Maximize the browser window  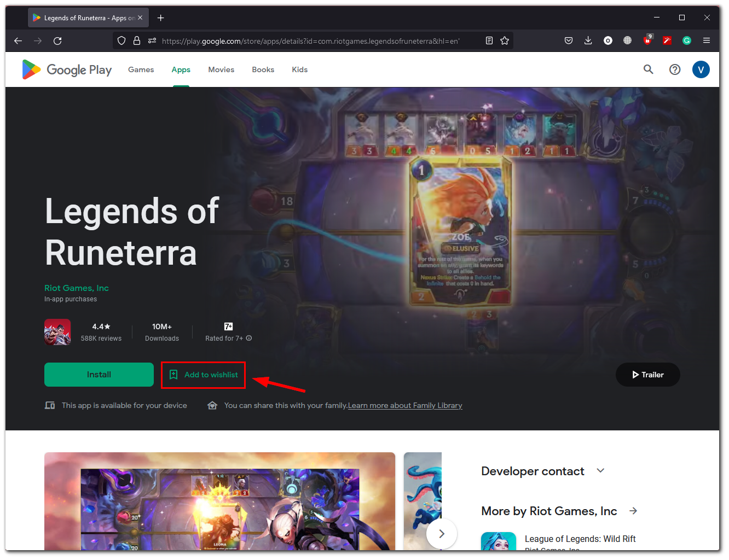coord(682,17)
